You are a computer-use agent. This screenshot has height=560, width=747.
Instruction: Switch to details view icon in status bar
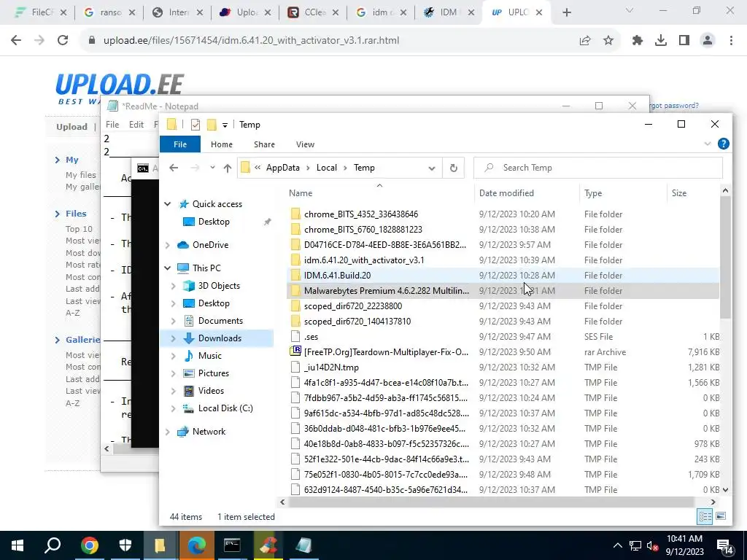[705, 517]
